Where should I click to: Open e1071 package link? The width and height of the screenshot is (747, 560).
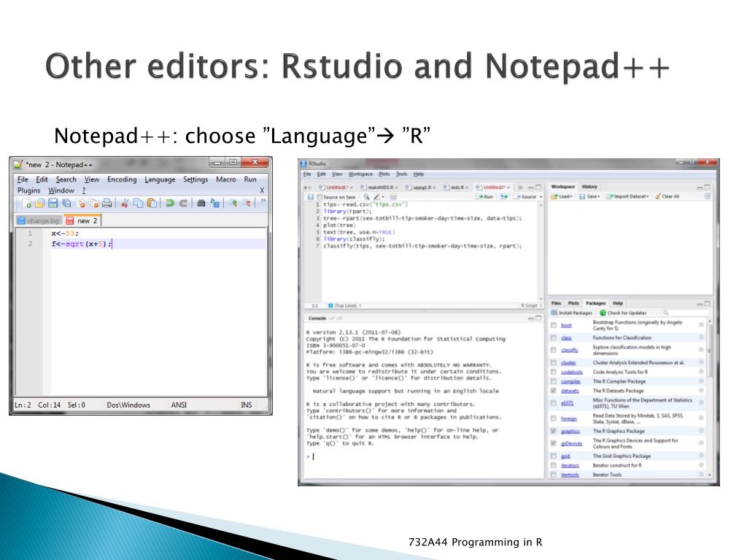pos(567,403)
